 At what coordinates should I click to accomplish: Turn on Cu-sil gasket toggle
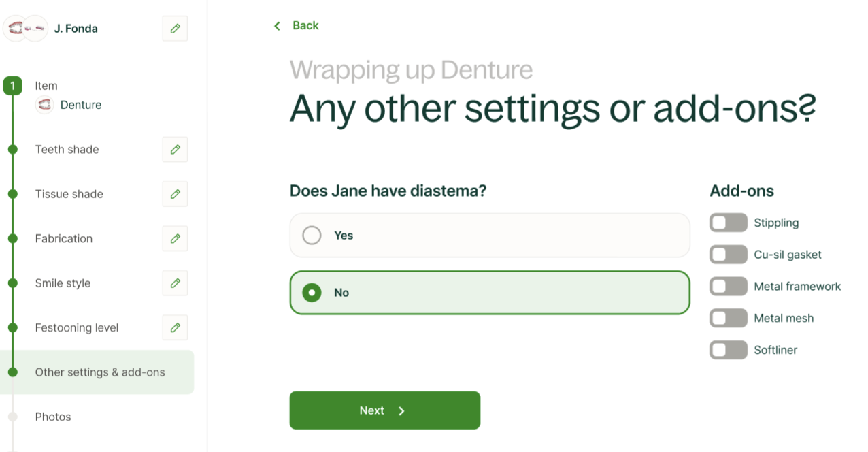tap(728, 255)
